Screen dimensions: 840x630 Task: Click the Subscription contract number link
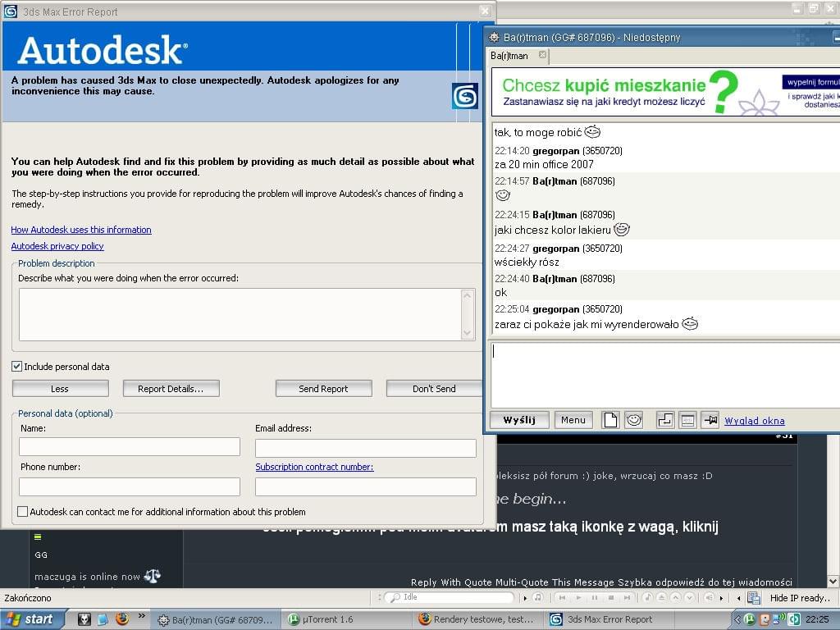click(314, 467)
